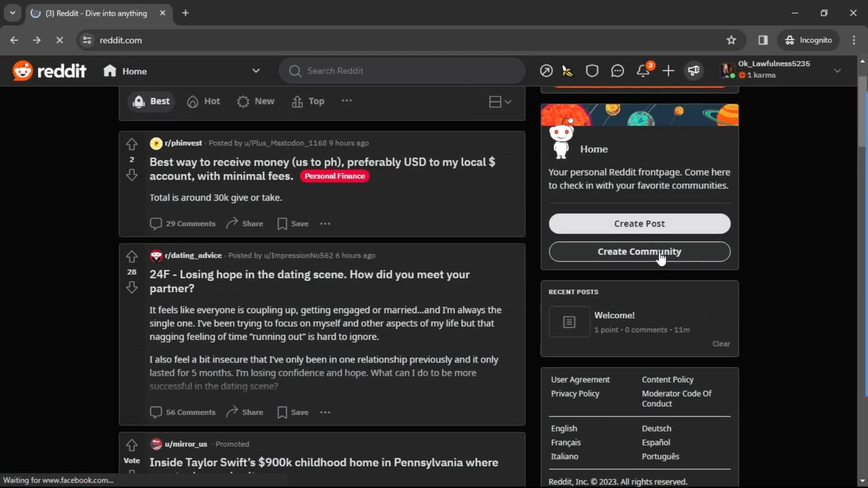Screen dimensions: 868x488
Task: View site information icon in address bar
Action: tap(87, 40)
